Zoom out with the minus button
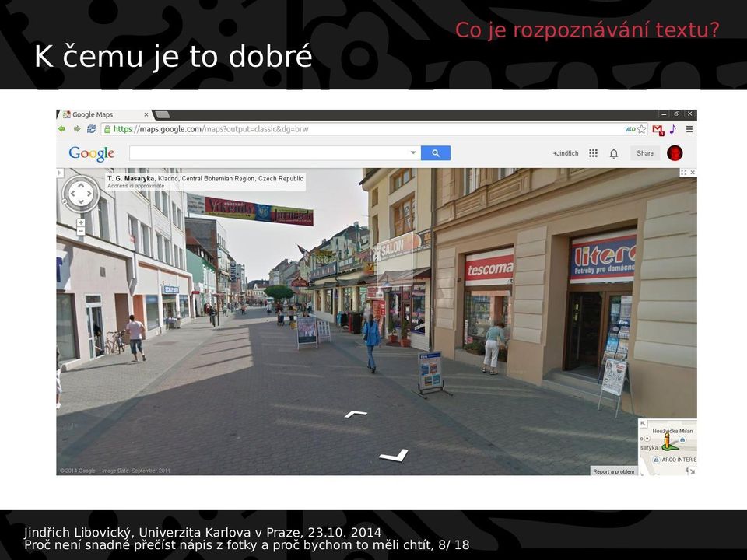 [81, 232]
